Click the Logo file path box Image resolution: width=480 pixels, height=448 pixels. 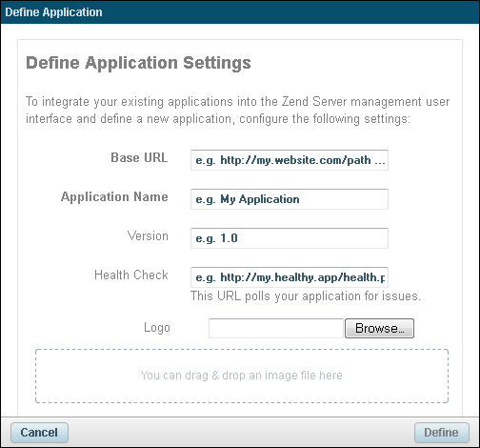(x=276, y=328)
